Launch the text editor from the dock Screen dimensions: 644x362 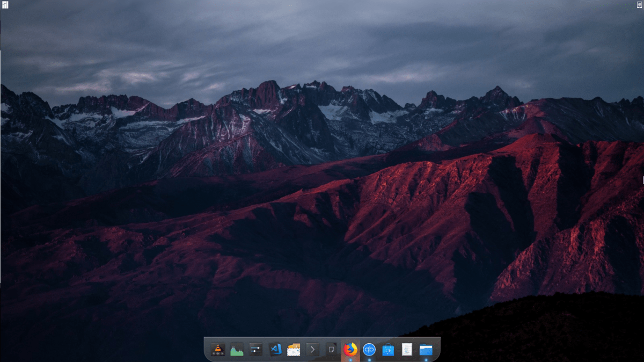[x=407, y=349]
